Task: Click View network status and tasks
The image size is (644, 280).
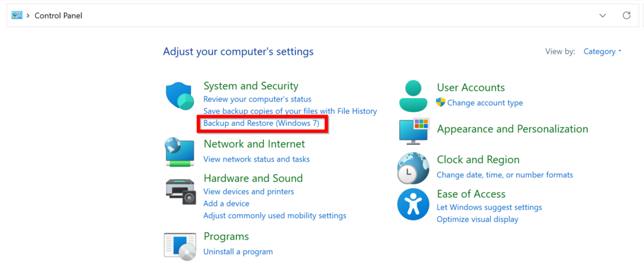Action: tap(256, 159)
